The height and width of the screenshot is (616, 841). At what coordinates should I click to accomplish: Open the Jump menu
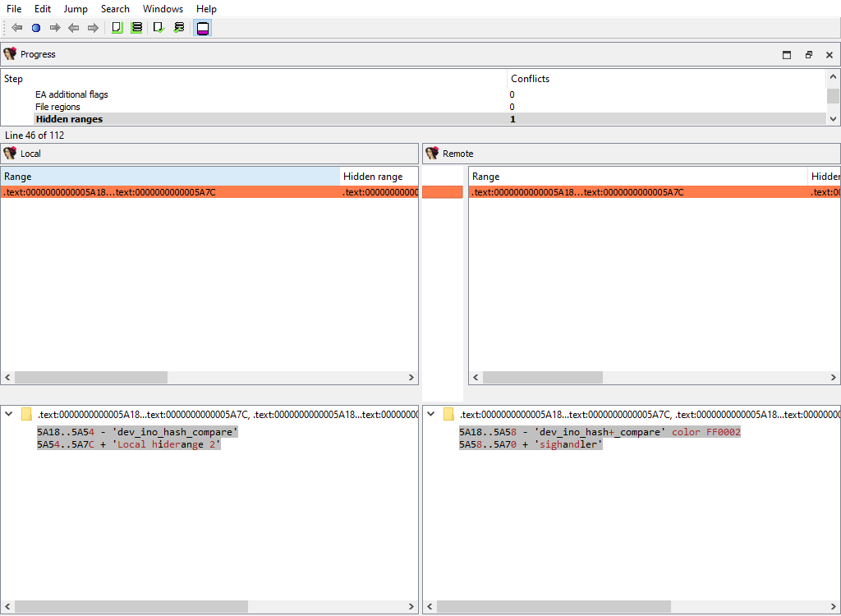click(x=76, y=9)
